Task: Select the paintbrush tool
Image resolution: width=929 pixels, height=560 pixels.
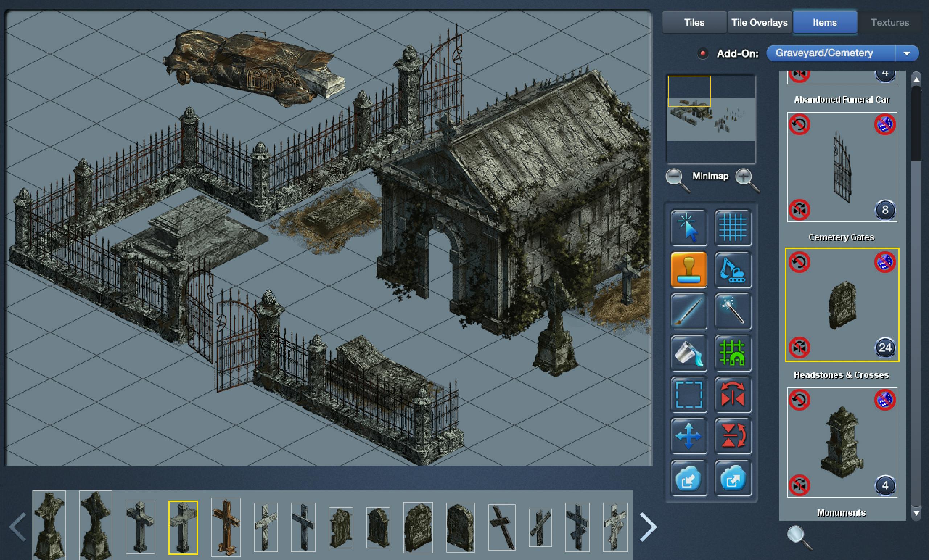Action: tap(688, 311)
